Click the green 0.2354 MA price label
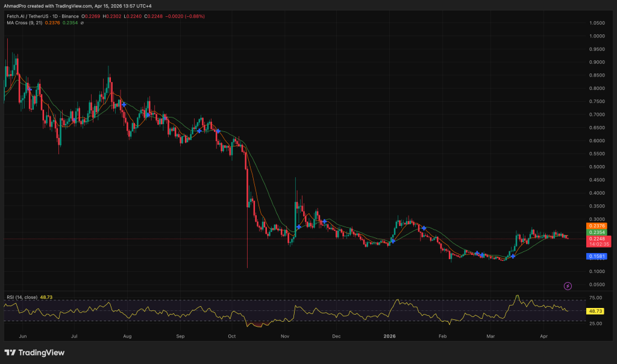 tap(595, 233)
